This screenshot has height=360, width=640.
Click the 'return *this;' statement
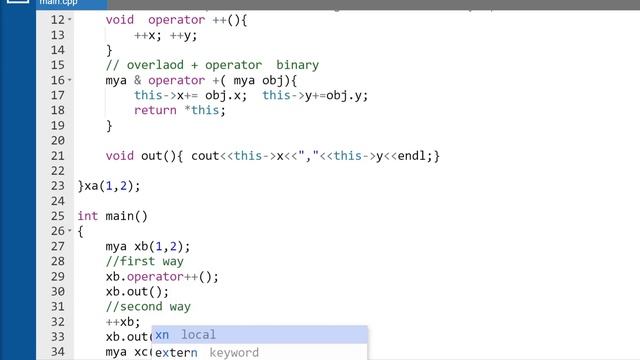[180, 110]
